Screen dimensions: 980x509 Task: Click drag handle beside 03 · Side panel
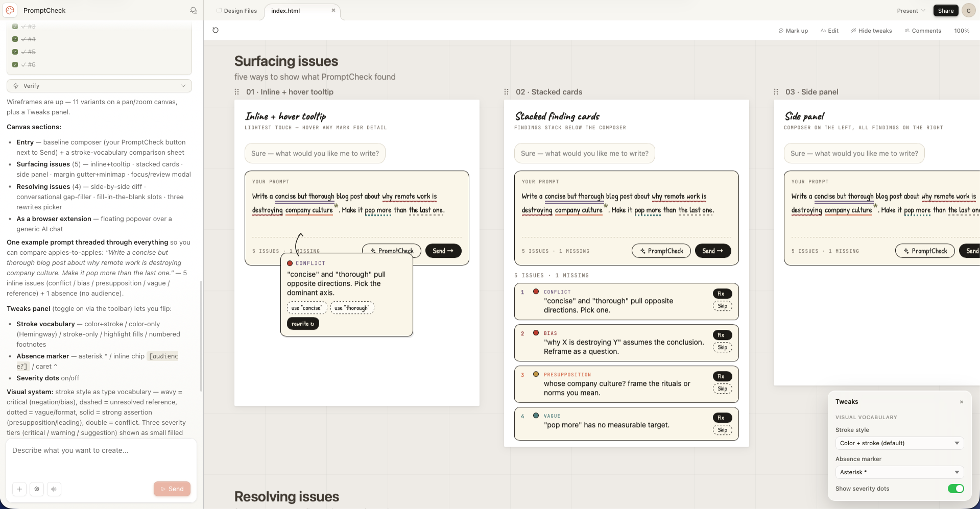(x=776, y=92)
